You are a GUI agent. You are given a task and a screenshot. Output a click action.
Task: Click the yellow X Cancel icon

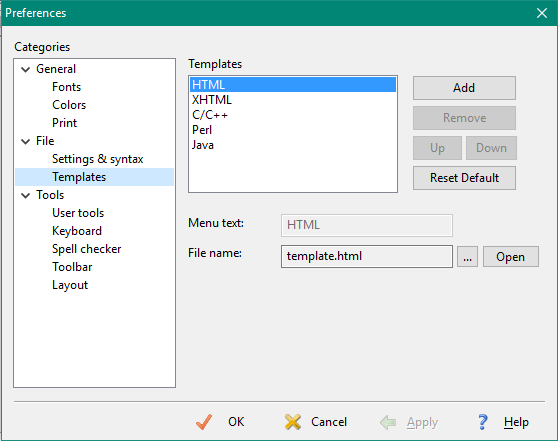[293, 422]
